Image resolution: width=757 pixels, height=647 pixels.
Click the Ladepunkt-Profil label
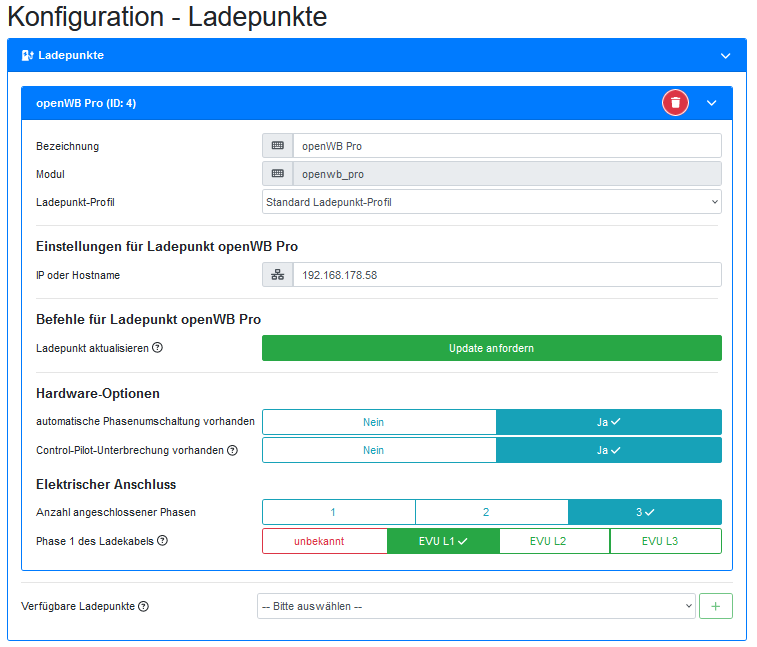point(75,202)
